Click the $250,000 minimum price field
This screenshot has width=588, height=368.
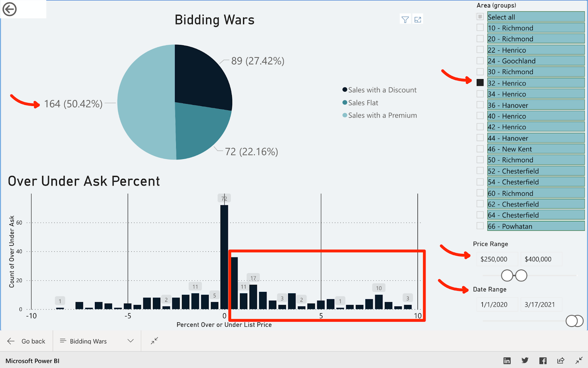497,259
